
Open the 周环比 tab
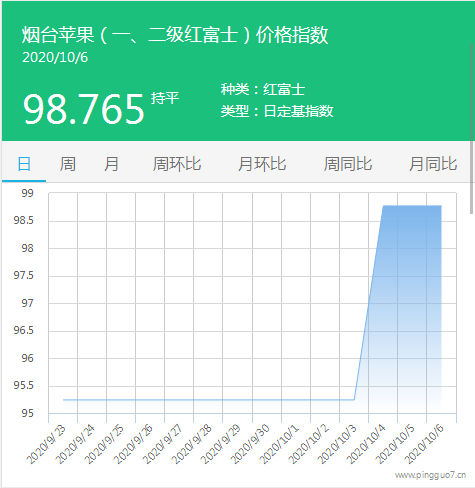click(x=177, y=164)
